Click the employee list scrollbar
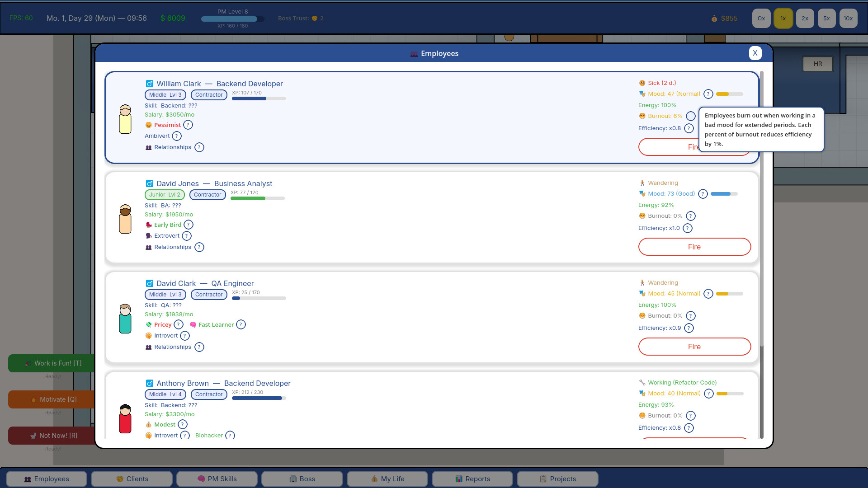This screenshot has width=868, height=488. coord(762,208)
